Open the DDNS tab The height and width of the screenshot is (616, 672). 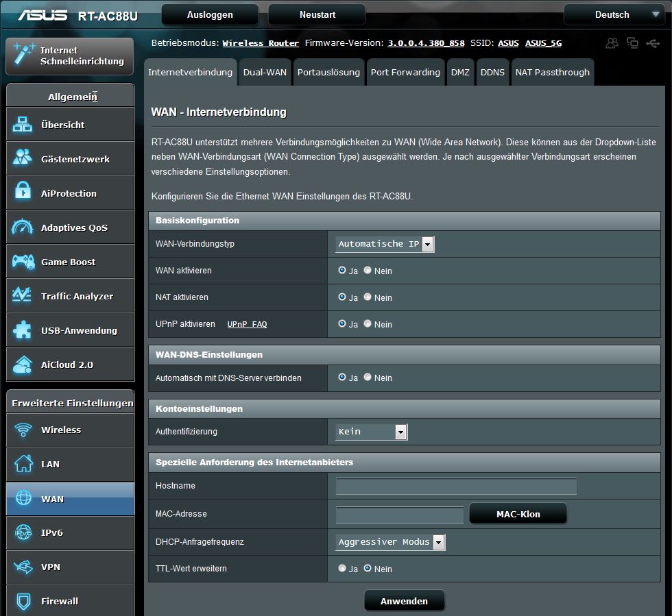[x=492, y=72]
